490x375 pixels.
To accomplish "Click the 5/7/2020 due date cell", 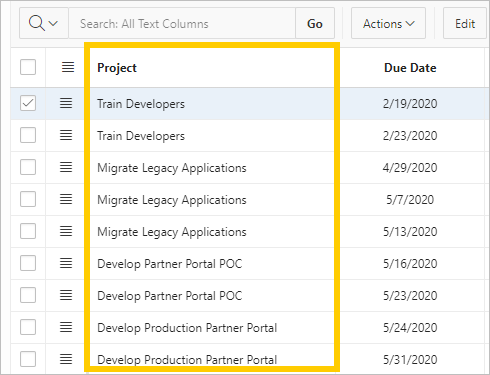I will coord(410,200).
